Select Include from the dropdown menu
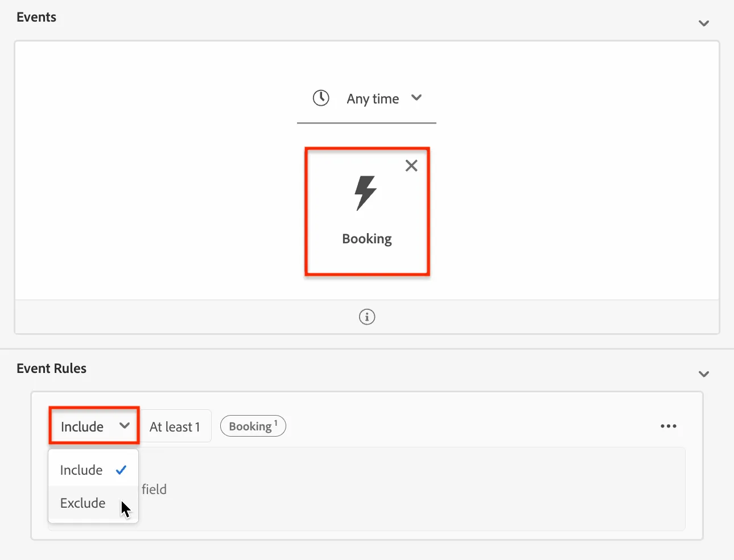Image resolution: width=734 pixels, height=560 pixels. pos(93,470)
